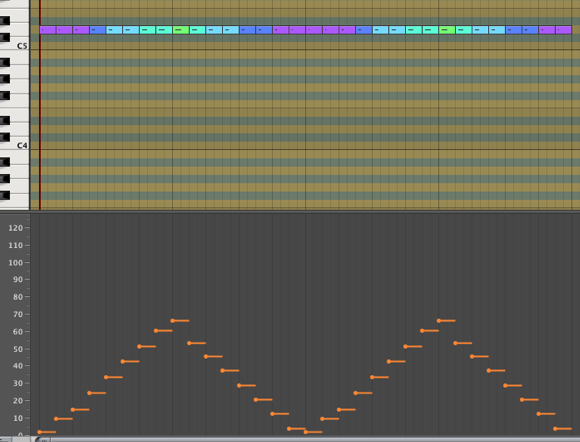The image size is (580, 442).
Task: Play the G#4 black piano key
Action: click(5, 79)
